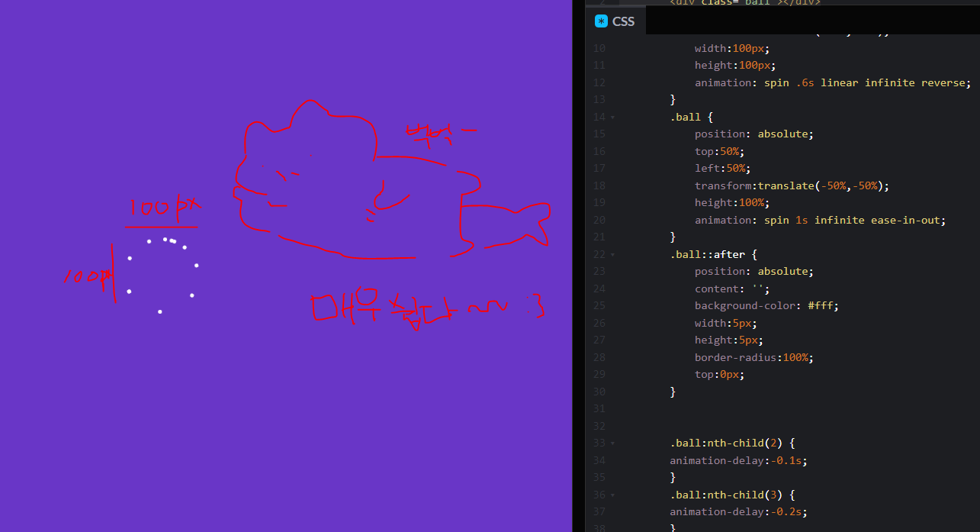The image size is (980, 532).
Task: Click 'position: absolute;' on line 15
Action: (x=754, y=134)
